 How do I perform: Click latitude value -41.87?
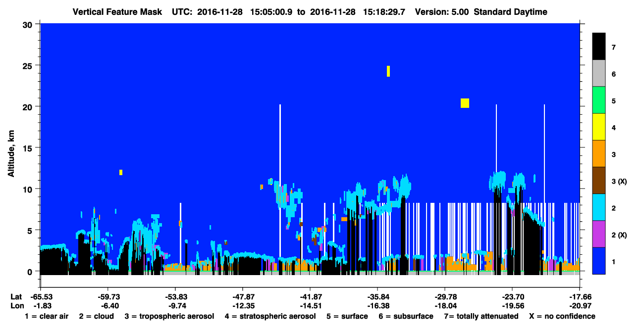click(310, 297)
